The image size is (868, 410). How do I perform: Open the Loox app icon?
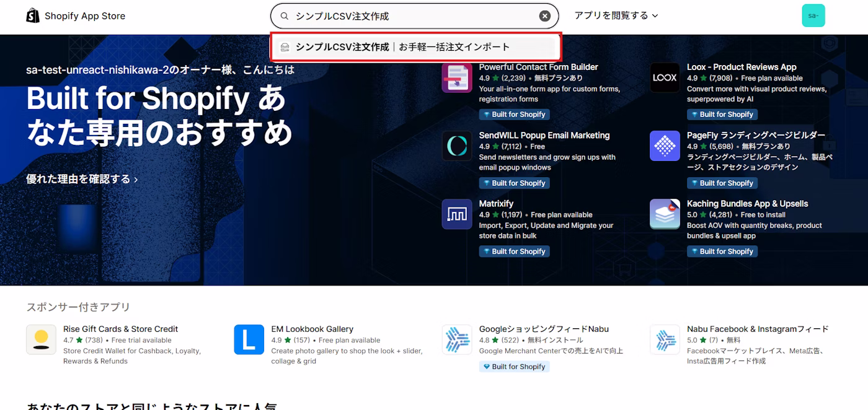click(665, 78)
